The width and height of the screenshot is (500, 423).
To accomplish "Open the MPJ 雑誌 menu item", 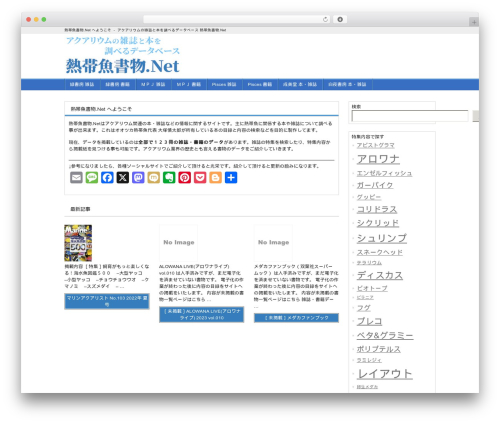I will 153,85.
